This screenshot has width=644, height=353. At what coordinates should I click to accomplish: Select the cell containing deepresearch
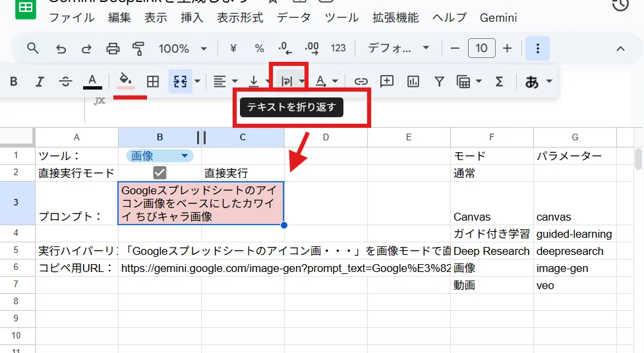(575, 251)
